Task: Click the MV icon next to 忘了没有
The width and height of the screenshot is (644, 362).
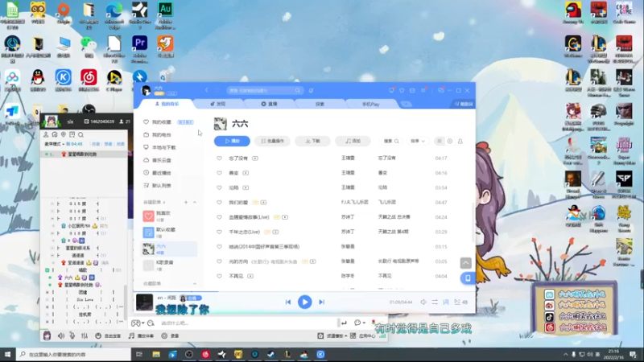Action: click(255, 158)
